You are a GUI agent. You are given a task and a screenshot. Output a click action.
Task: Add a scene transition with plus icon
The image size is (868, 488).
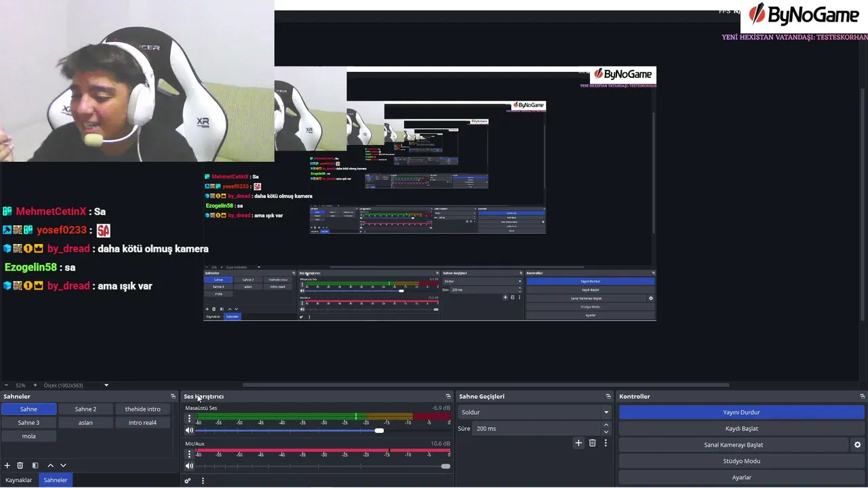point(578,443)
